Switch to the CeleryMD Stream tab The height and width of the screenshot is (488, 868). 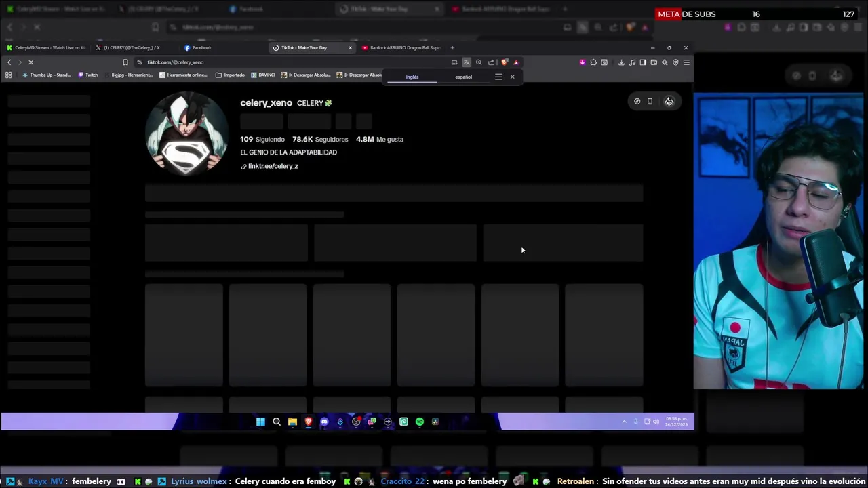(x=46, y=47)
